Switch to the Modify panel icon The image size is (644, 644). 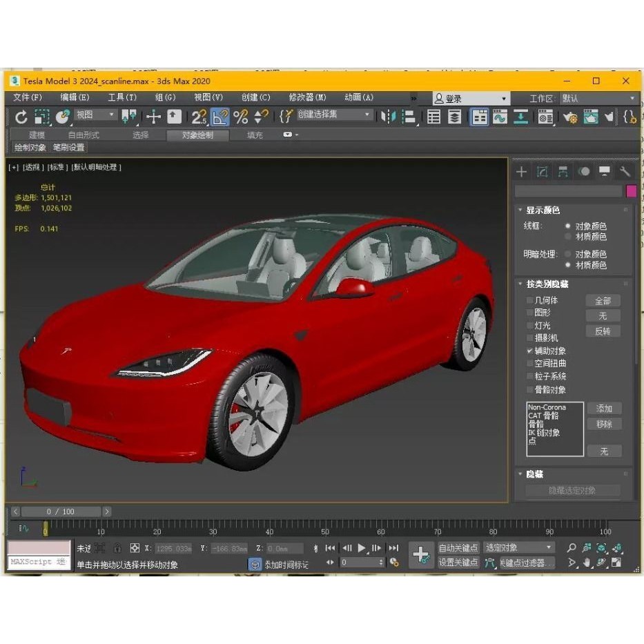pyautogui.click(x=542, y=171)
